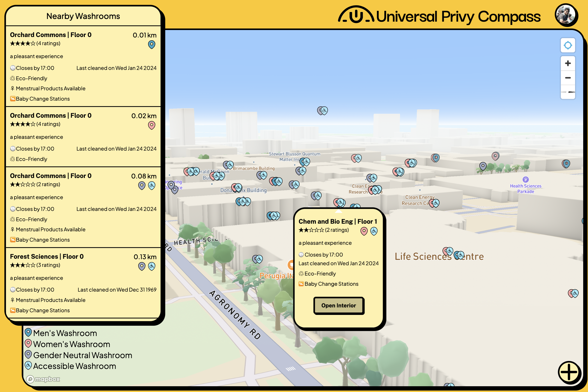Open the user profile avatar
This screenshot has width=588, height=392.
566,15
